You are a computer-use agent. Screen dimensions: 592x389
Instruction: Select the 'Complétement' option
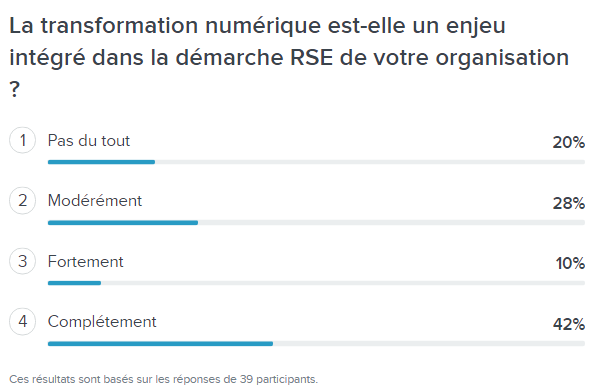tap(102, 322)
